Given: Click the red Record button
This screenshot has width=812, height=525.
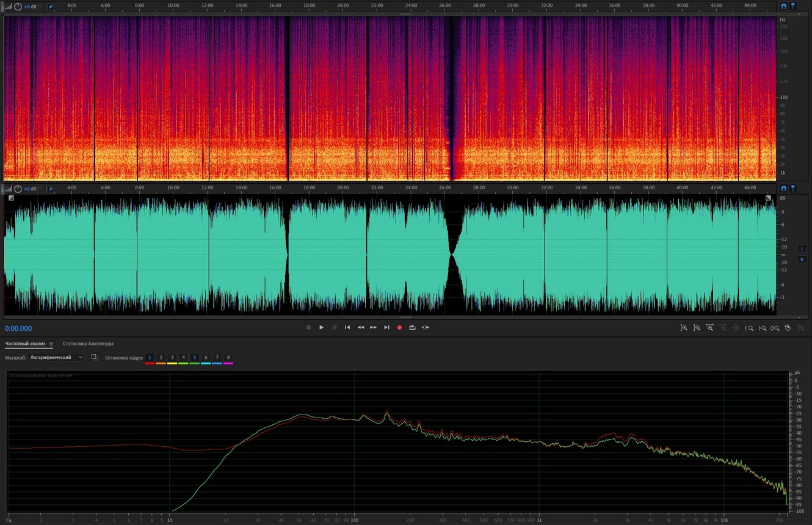Looking at the screenshot, I should 399,328.
